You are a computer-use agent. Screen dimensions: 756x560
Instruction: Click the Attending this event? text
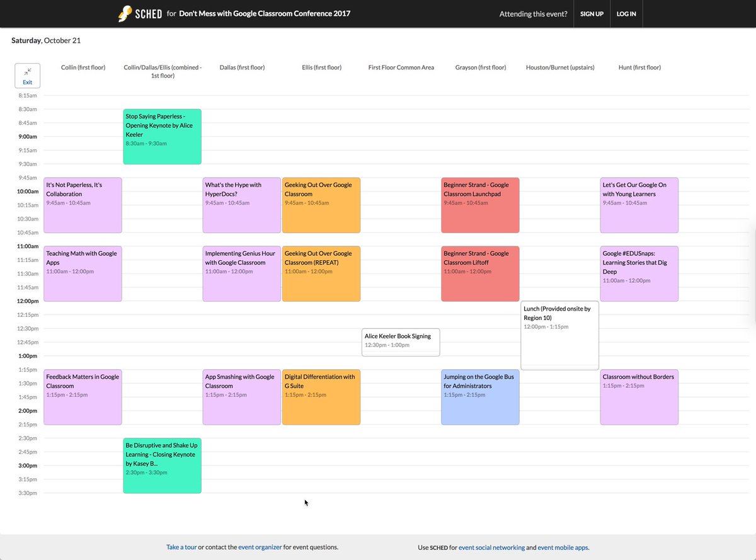tap(533, 14)
